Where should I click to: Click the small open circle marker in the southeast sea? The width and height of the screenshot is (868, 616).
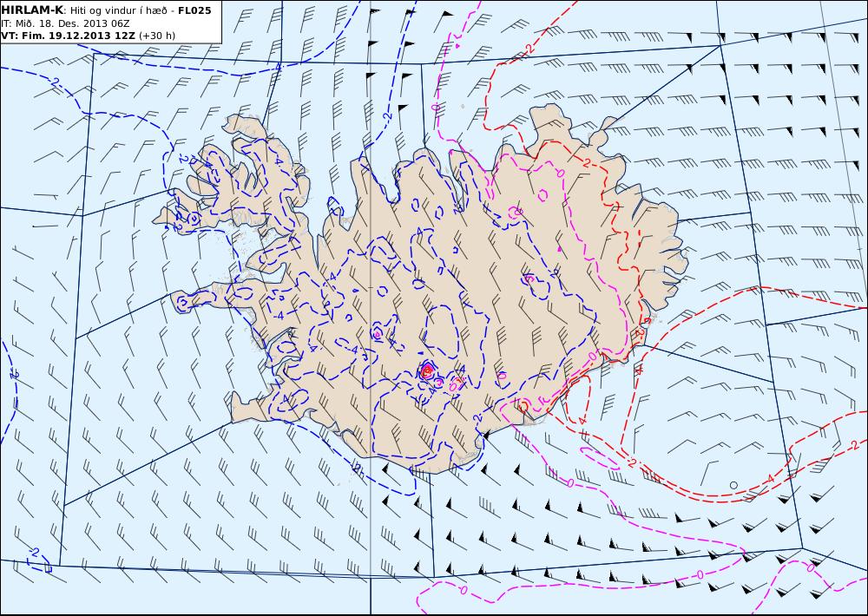733,485
